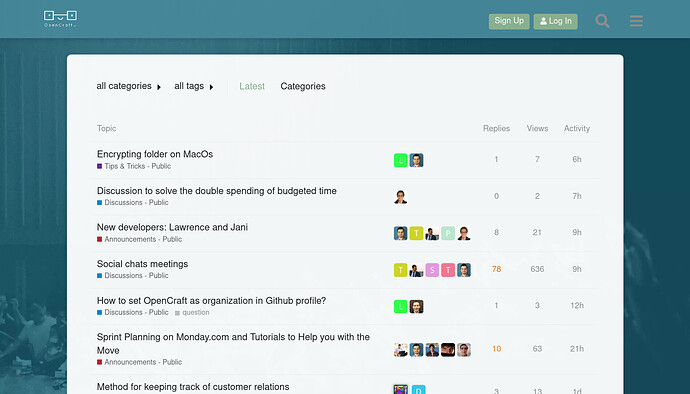The image size is (690, 394).
Task: Click the green L avatar on Encrypting folder row
Action: pyautogui.click(x=400, y=160)
